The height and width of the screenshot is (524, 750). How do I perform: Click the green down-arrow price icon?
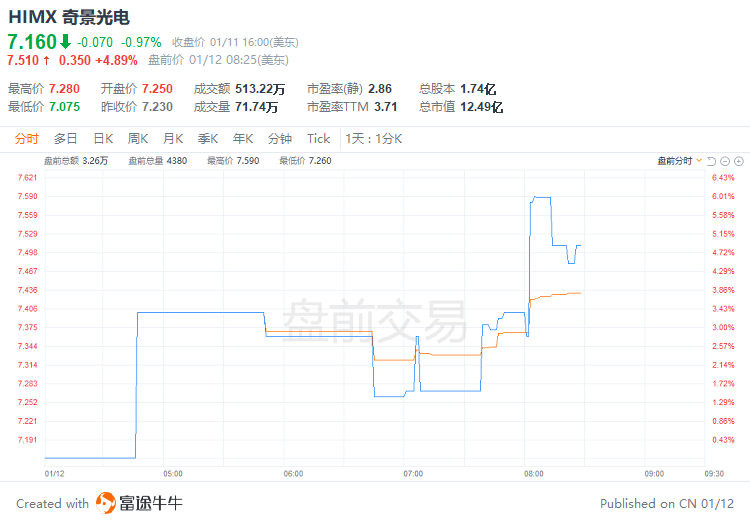(x=66, y=42)
